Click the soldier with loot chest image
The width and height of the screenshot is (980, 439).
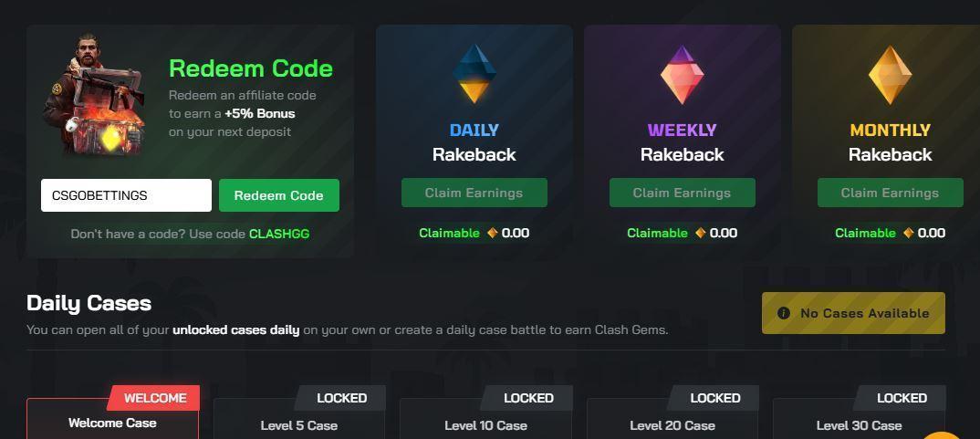[95, 99]
